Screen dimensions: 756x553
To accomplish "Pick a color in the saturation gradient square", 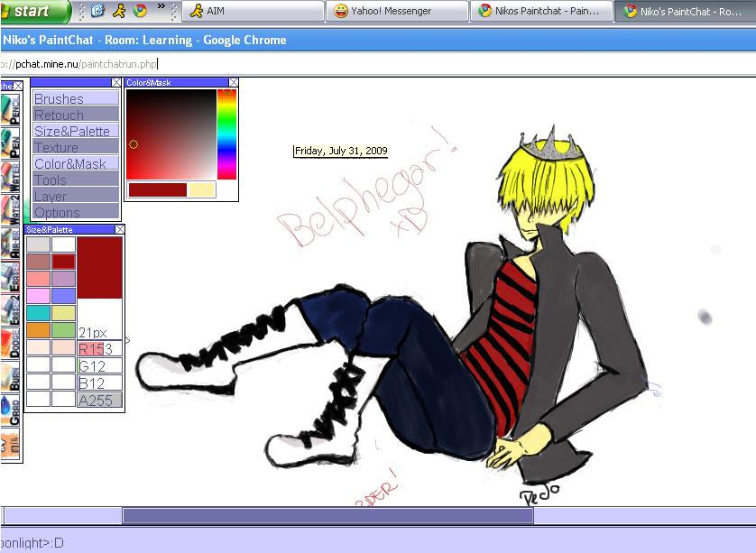I will pos(171,134).
